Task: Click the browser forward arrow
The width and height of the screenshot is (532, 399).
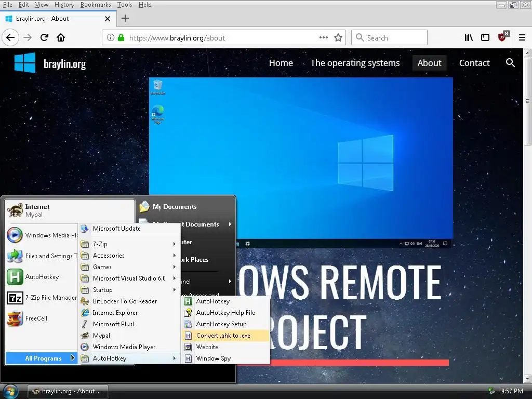Action: pos(28,37)
